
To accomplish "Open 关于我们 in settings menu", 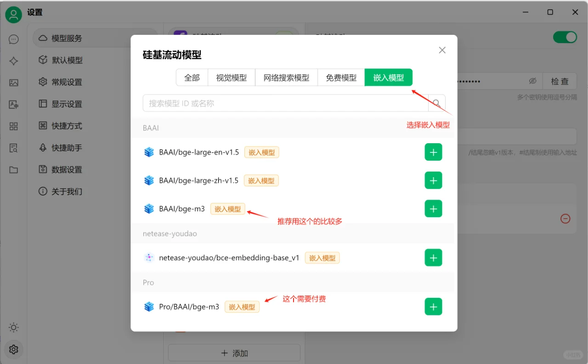I will 67,191.
